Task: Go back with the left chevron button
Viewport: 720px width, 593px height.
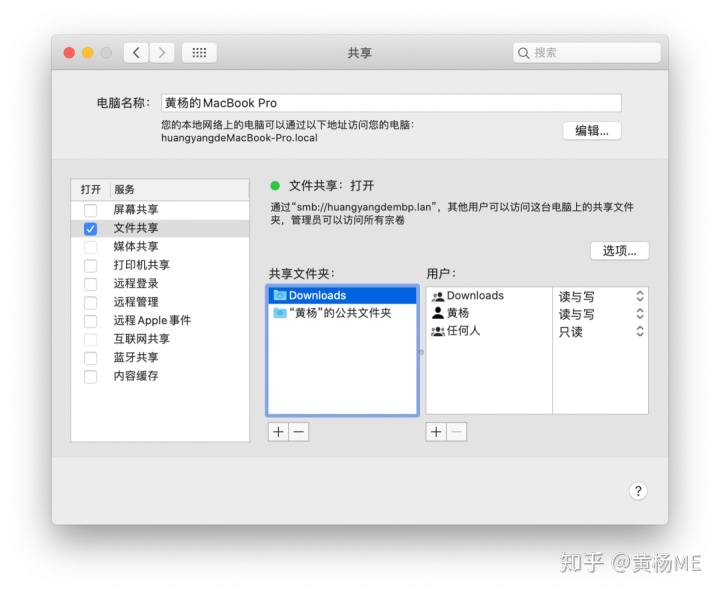Action: click(x=136, y=53)
